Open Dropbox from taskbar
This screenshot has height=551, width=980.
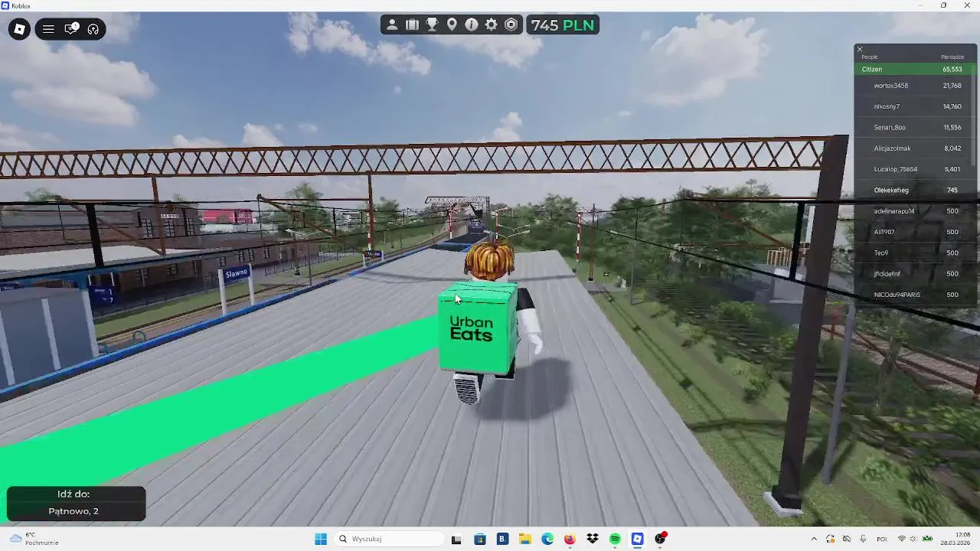(x=593, y=539)
